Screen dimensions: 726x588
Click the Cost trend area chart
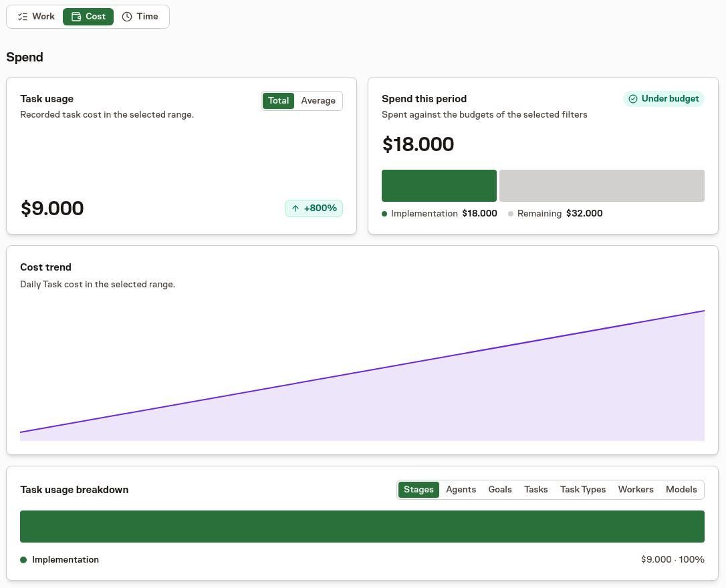362,376
